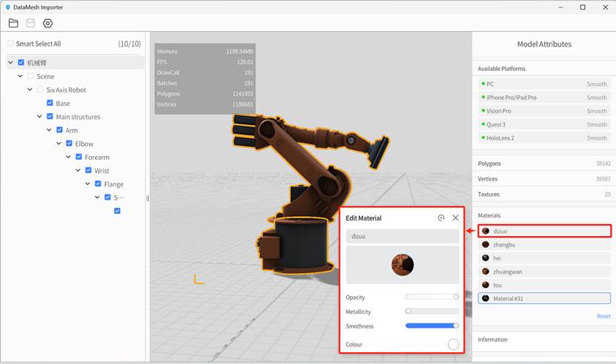616x364 pixels.
Task: Select the dizuo material entry
Action: coord(544,231)
